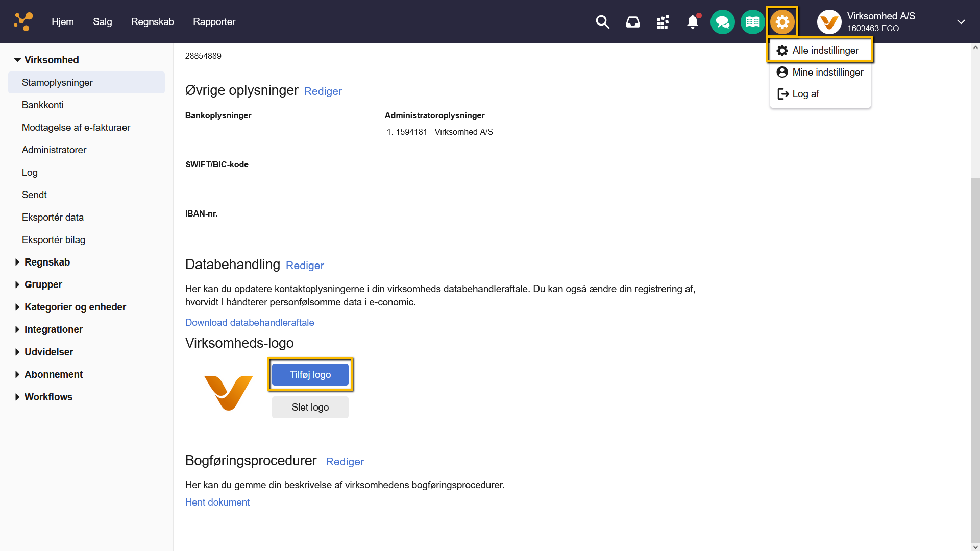The height and width of the screenshot is (551, 980).
Task: Open the inbox tray icon
Action: coord(632,21)
